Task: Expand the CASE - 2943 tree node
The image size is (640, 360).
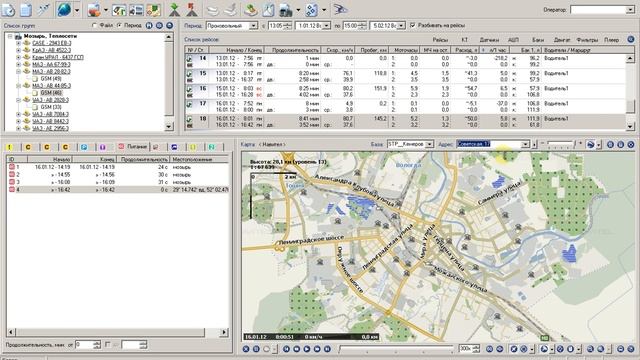Action: click(x=18, y=43)
